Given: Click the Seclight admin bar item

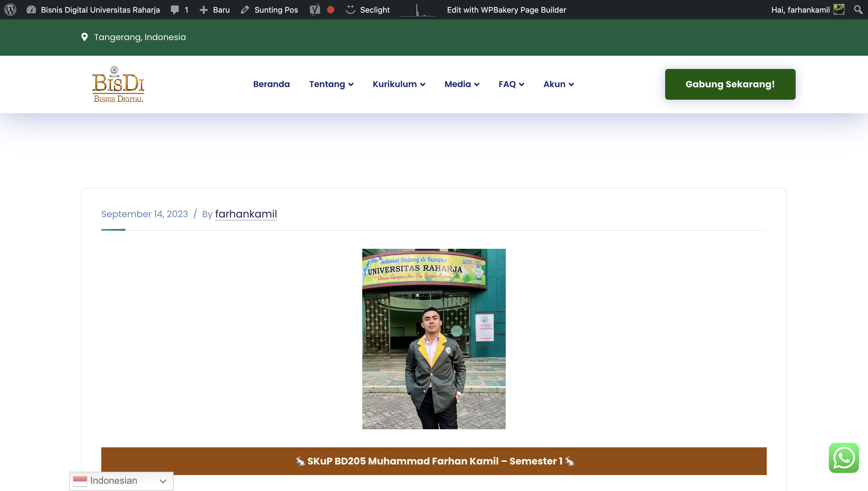Looking at the screenshot, I should [x=375, y=10].
